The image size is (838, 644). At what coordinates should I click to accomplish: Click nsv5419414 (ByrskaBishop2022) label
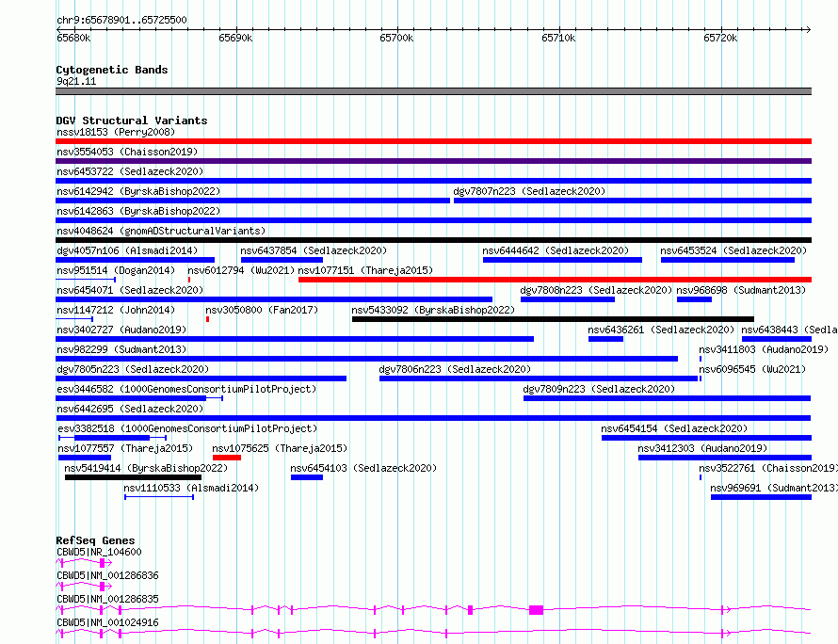point(146,468)
